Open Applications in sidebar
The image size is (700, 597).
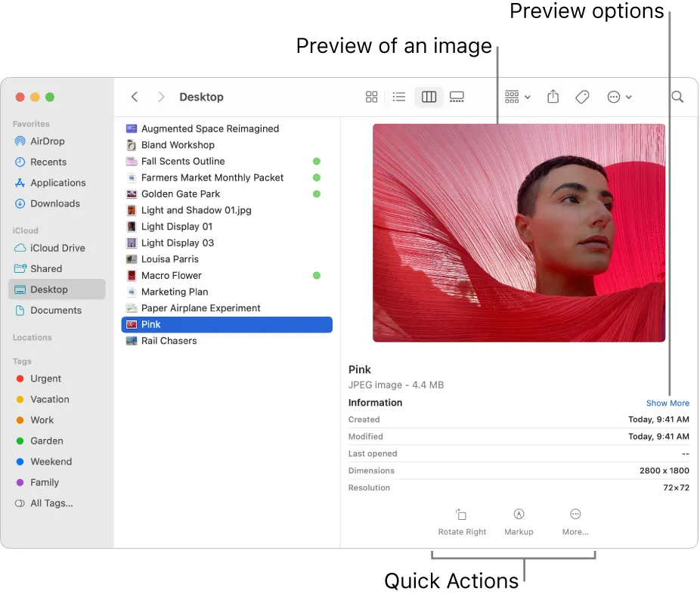pyautogui.click(x=57, y=182)
